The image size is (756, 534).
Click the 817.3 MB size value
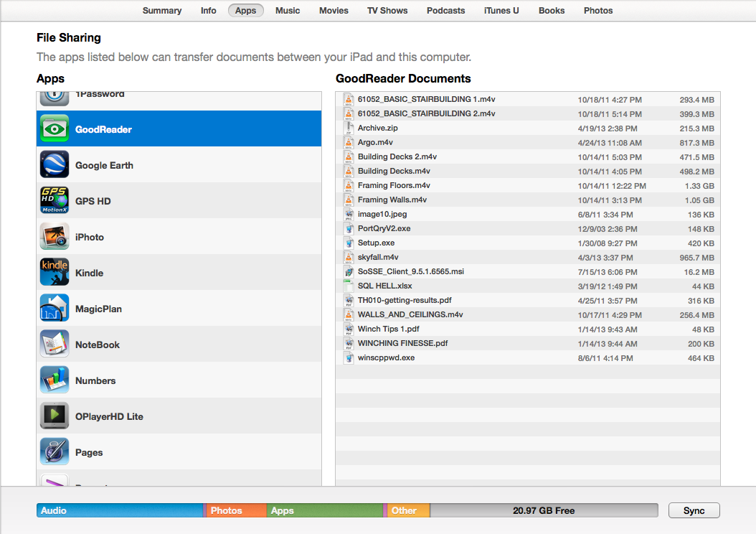(x=696, y=143)
